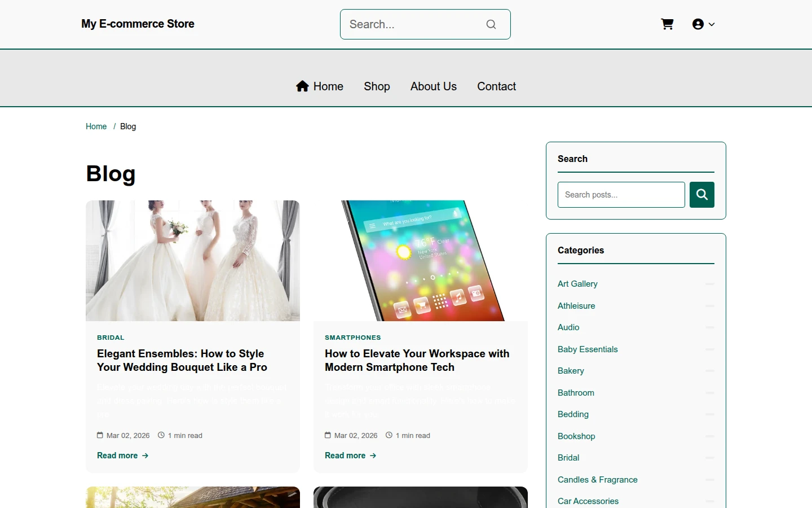This screenshot has height=508, width=812.
Task: Read more on the Smartphone Tech post
Action: tap(351, 456)
